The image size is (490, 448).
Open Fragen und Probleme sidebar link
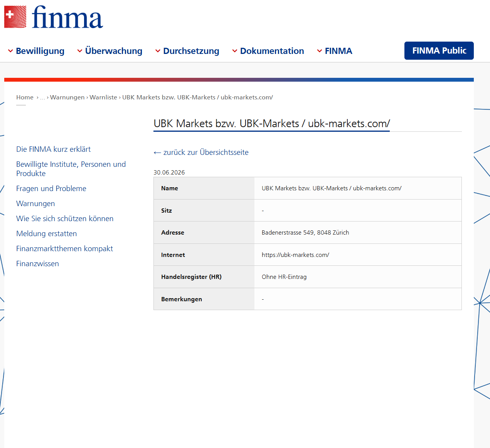pos(51,188)
